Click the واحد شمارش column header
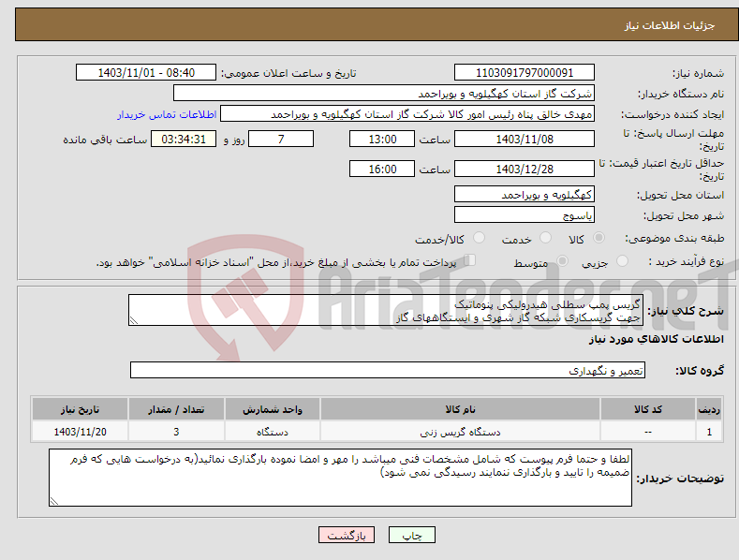The width and height of the screenshot is (739, 560). [273, 409]
